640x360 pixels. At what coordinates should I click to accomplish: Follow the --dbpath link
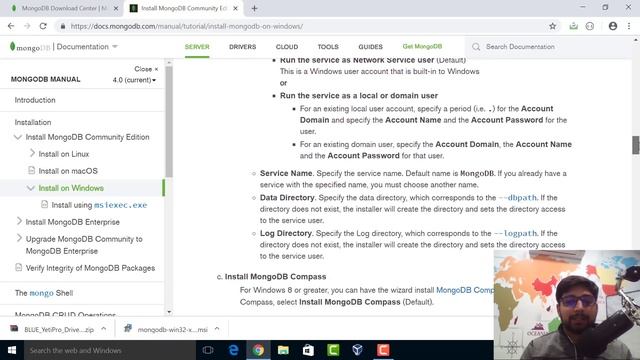518,198
